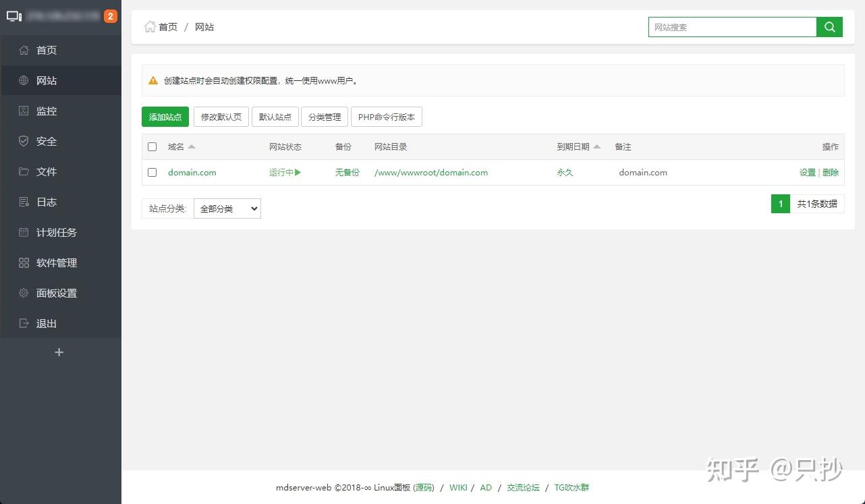Click the green 添加站点 button
Image resolution: width=865 pixels, height=504 pixels.
pyautogui.click(x=165, y=116)
